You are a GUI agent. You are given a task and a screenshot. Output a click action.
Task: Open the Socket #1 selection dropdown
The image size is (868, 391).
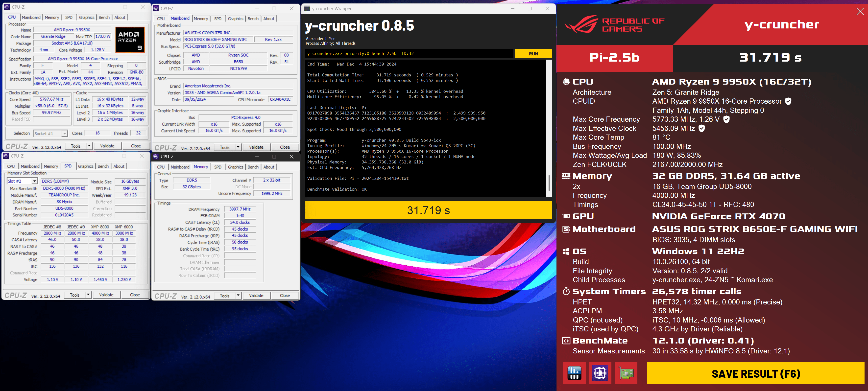tap(64, 133)
